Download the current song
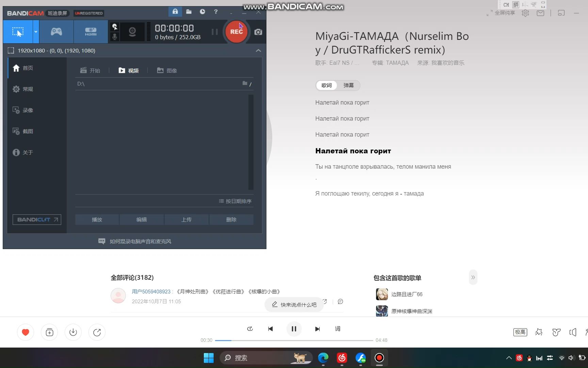This screenshot has width=588, height=368. coord(73,332)
